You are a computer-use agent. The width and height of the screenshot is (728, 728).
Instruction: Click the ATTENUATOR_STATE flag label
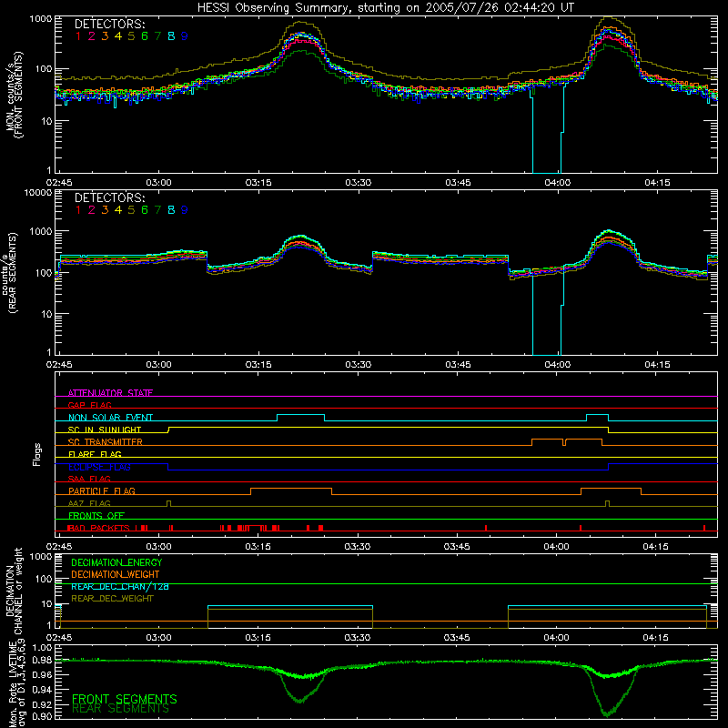[110, 393]
